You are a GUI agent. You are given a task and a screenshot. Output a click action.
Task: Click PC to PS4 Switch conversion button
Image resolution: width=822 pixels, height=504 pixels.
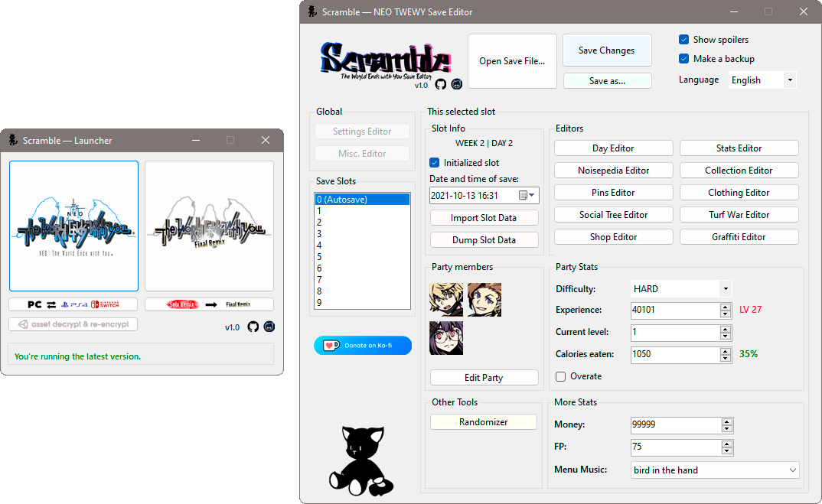click(x=73, y=304)
